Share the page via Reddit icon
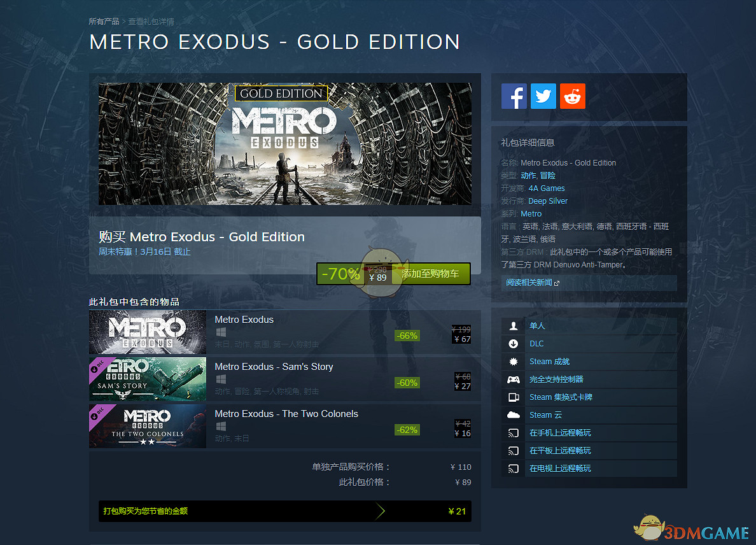This screenshot has height=545, width=756. [x=573, y=96]
